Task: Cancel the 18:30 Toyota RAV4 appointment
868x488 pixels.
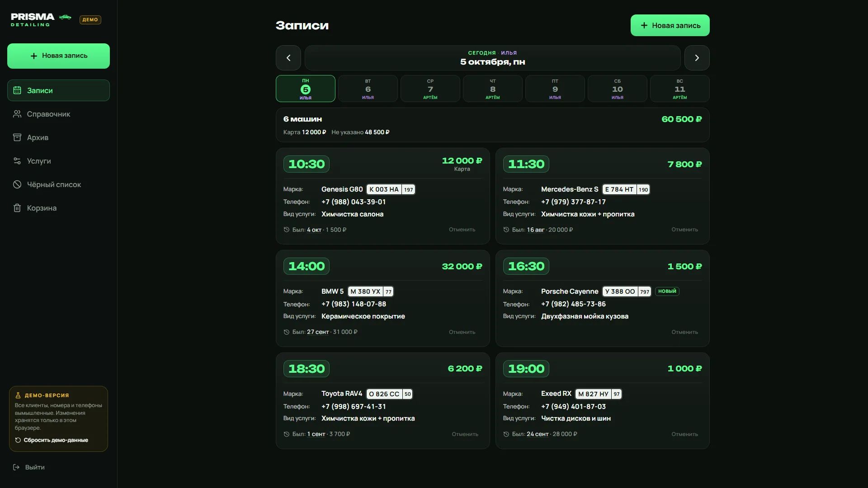Action: (465, 434)
